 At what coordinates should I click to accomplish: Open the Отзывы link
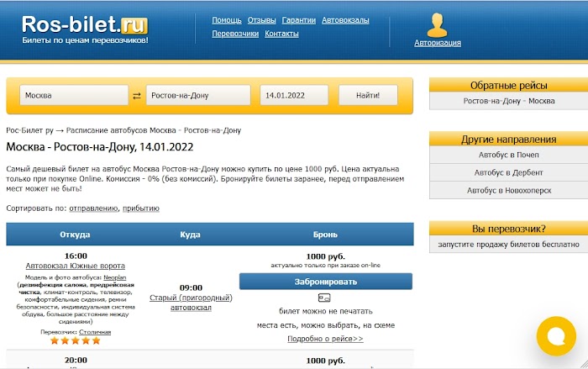pyautogui.click(x=262, y=20)
